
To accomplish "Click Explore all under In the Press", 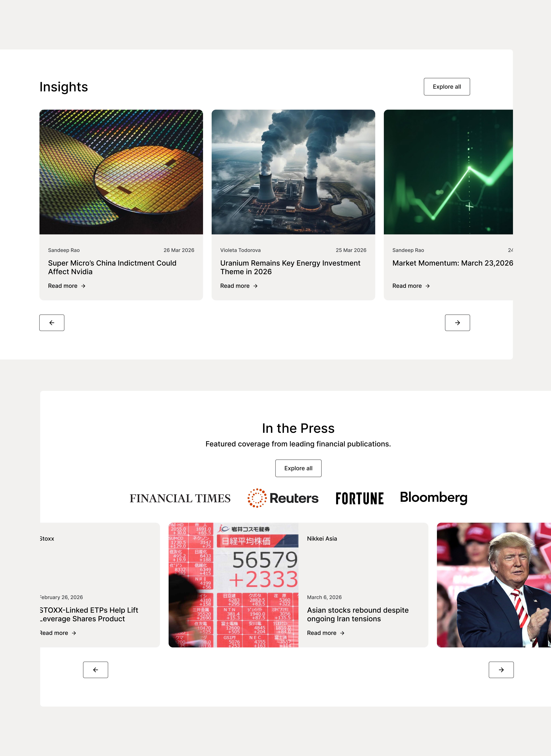I will pos(298,468).
